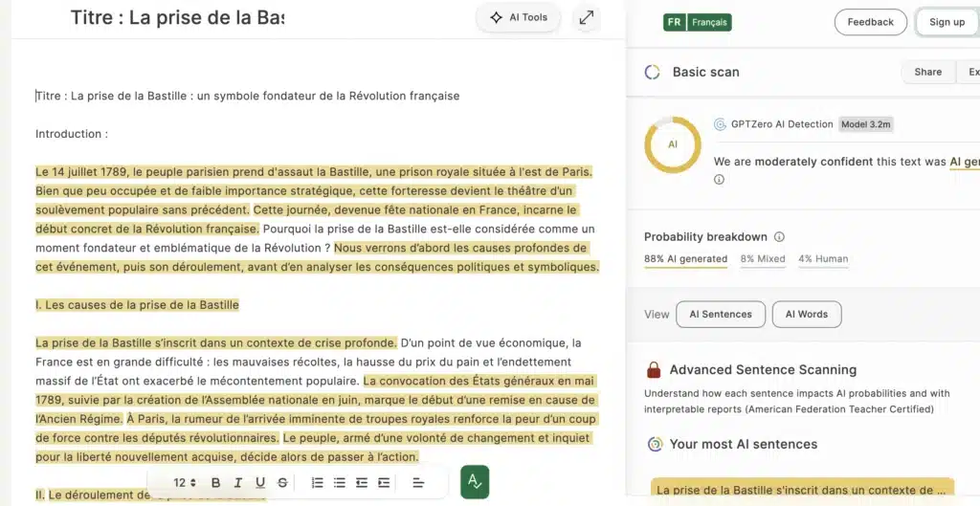The width and height of the screenshot is (980, 506).
Task: Select the 8% Mixed tab
Action: click(763, 259)
